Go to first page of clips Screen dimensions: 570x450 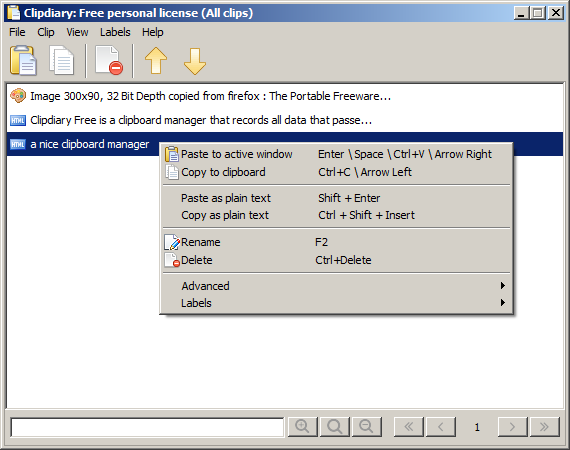[x=409, y=427]
